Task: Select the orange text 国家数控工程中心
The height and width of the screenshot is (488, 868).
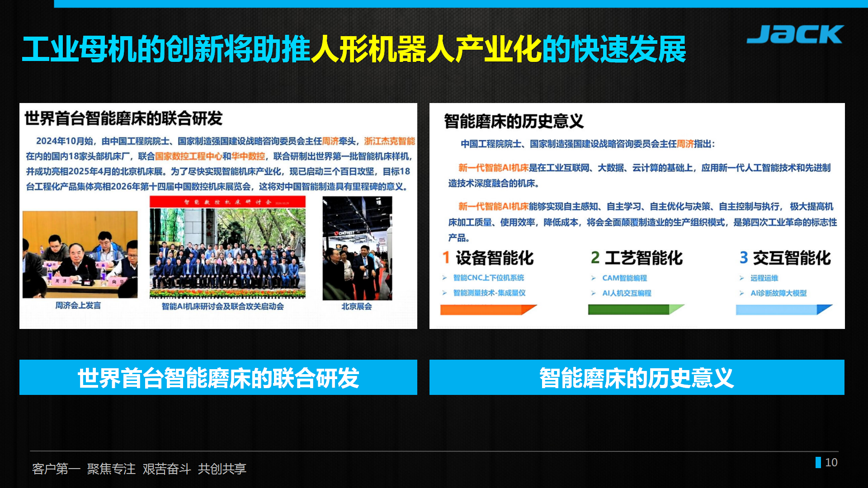Action: coord(189,156)
